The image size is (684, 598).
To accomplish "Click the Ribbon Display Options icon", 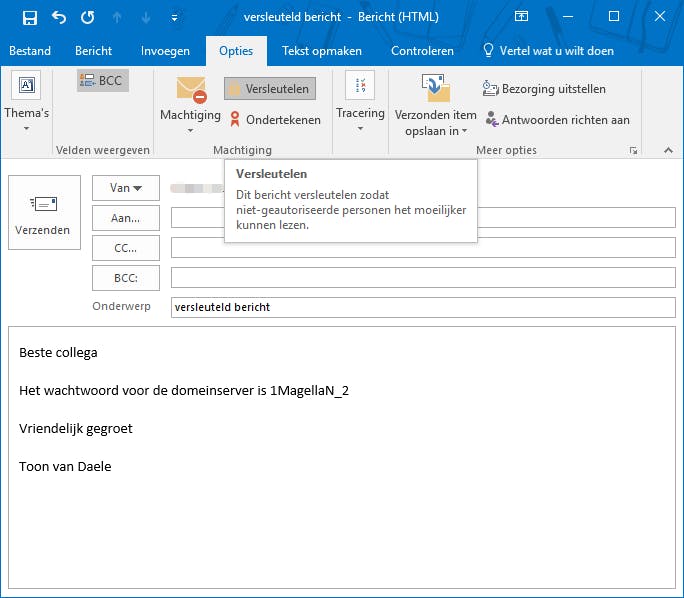I will tap(521, 17).
